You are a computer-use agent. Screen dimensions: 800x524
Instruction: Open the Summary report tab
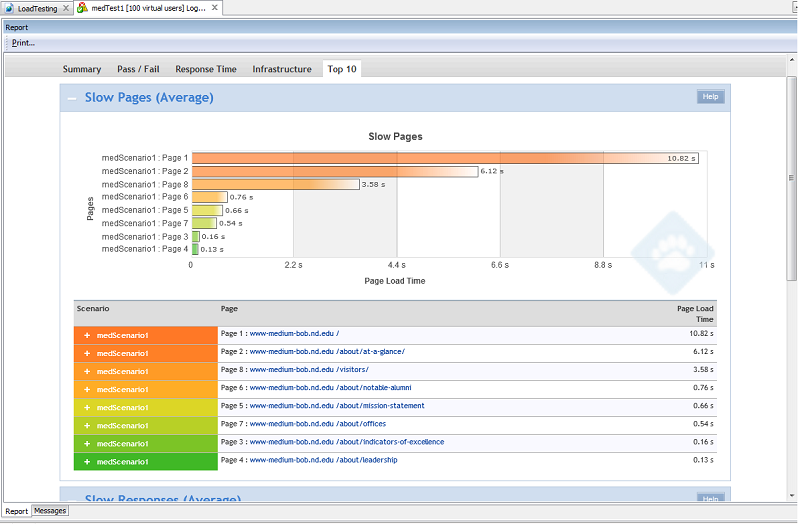click(82, 69)
